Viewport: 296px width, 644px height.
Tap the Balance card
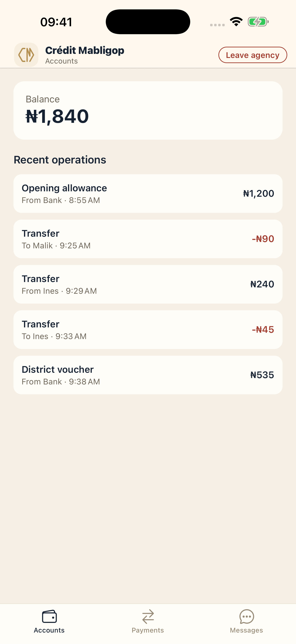tap(148, 110)
